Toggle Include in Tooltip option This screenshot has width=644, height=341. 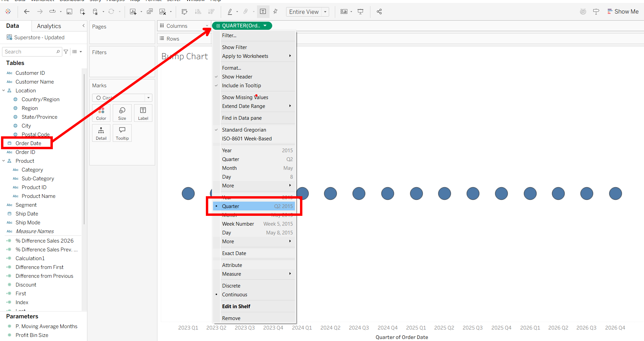click(x=254, y=86)
